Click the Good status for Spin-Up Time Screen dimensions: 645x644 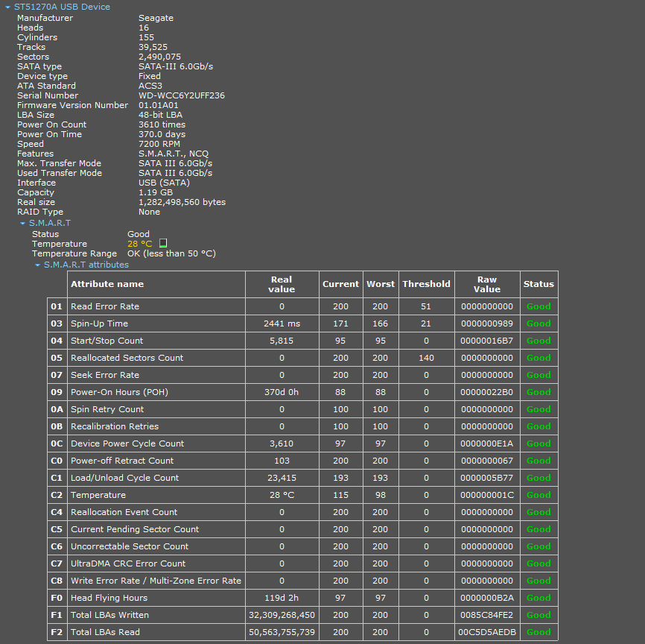click(x=538, y=323)
